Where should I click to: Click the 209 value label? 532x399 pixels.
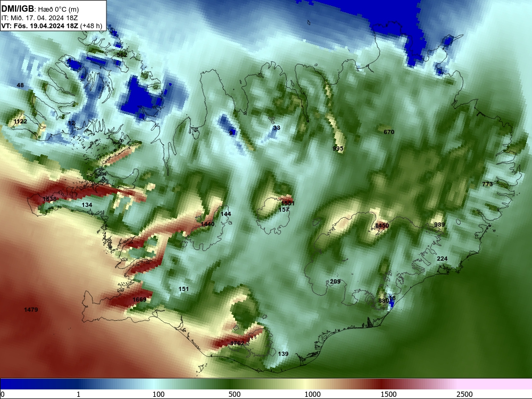point(335,281)
